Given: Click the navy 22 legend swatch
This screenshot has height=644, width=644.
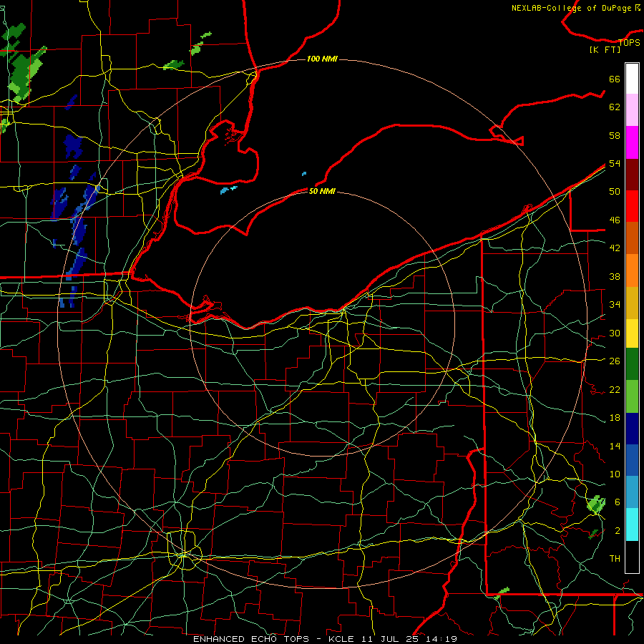Looking at the screenshot, I should pyautogui.click(x=632, y=429).
